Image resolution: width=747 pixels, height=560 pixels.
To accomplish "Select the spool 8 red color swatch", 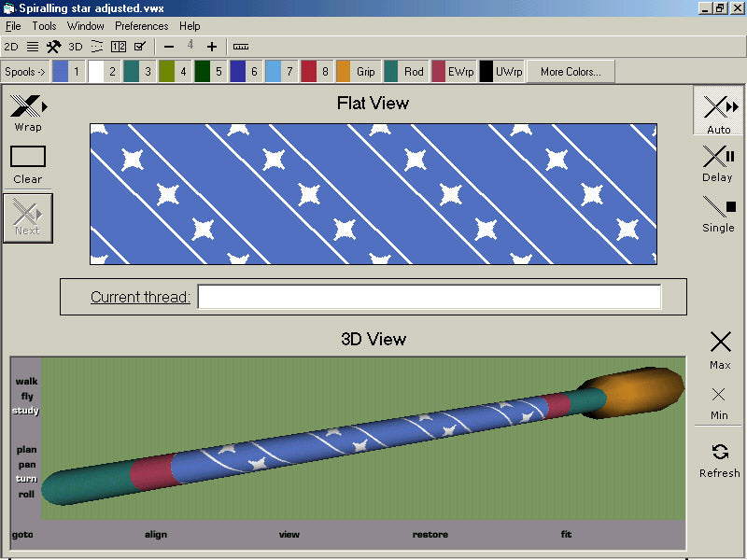I will tap(309, 72).
